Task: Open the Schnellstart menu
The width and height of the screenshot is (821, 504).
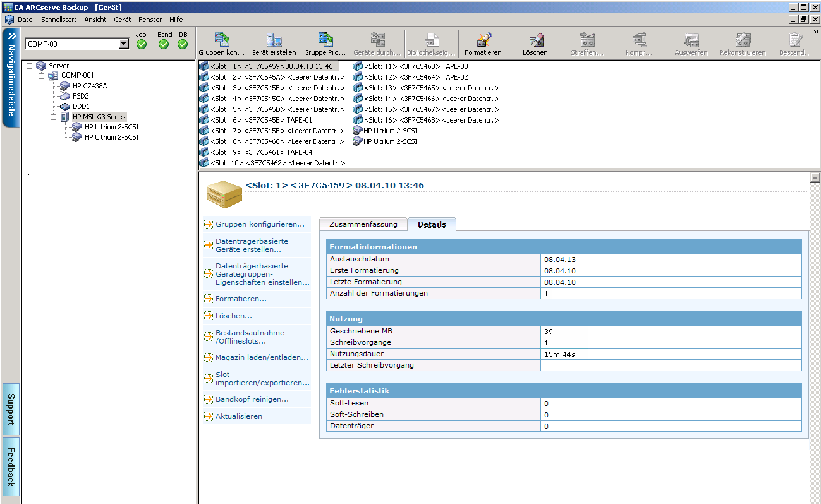Action: (x=59, y=20)
